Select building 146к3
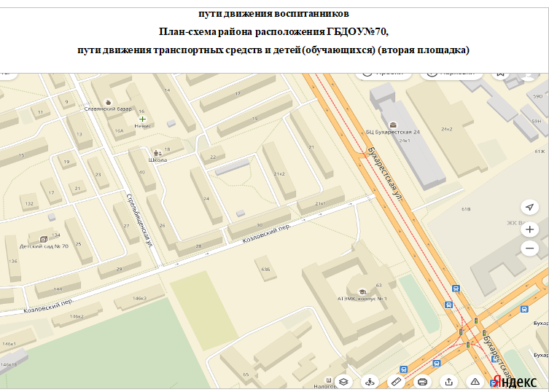Screen dimensions: 549x392 tap(139, 298)
